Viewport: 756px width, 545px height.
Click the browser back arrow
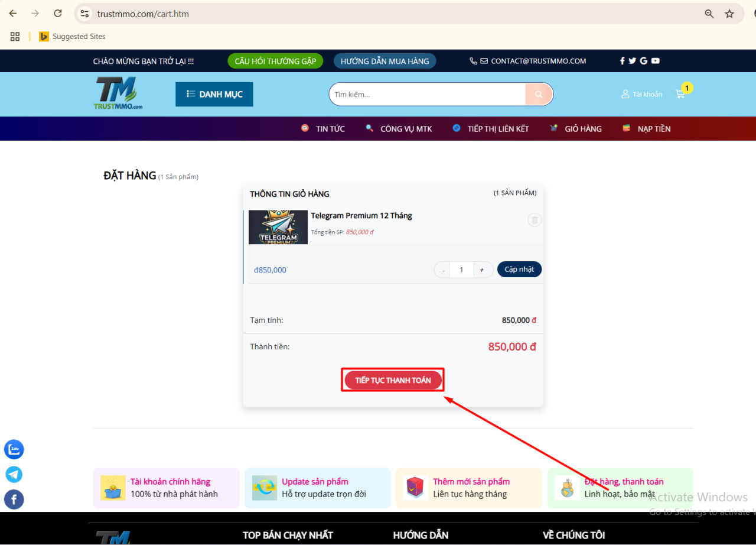13,14
